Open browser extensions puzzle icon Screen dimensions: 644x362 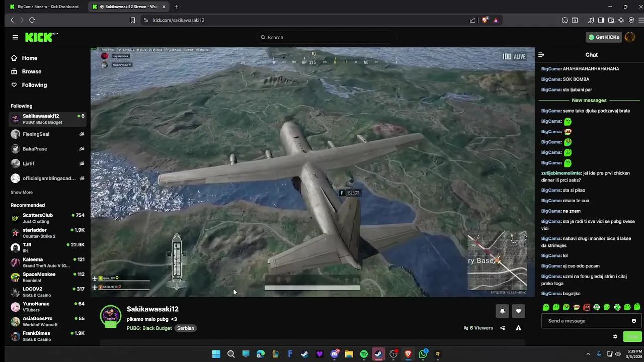pyautogui.click(x=565, y=20)
